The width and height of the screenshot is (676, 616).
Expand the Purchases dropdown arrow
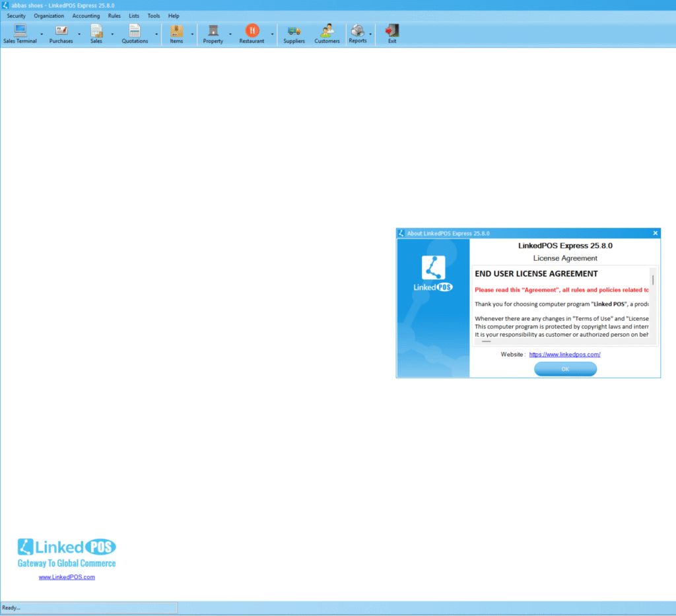[x=79, y=34]
